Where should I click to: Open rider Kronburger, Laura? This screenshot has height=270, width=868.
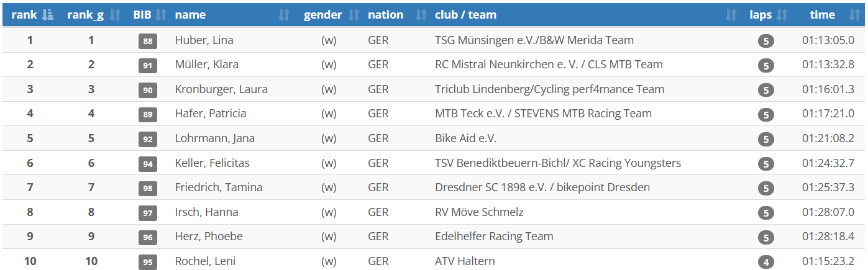(x=221, y=89)
